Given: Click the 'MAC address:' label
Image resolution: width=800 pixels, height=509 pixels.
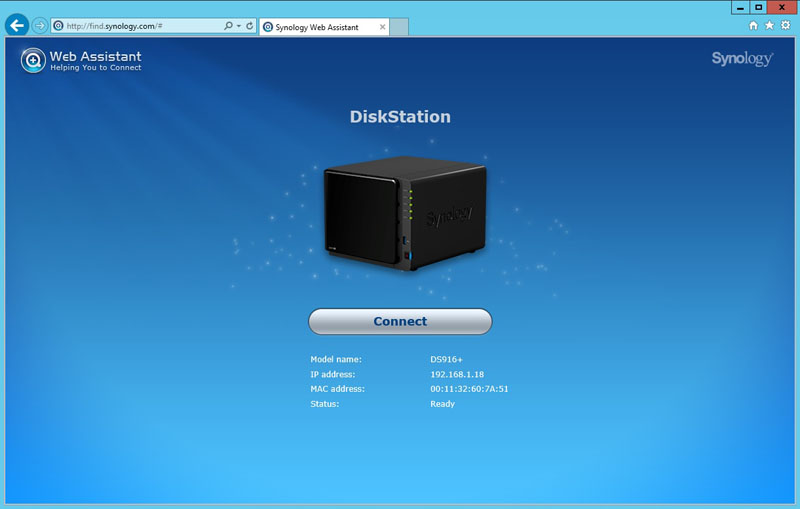Looking at the screenshot, I should click(x=337, y=389).
